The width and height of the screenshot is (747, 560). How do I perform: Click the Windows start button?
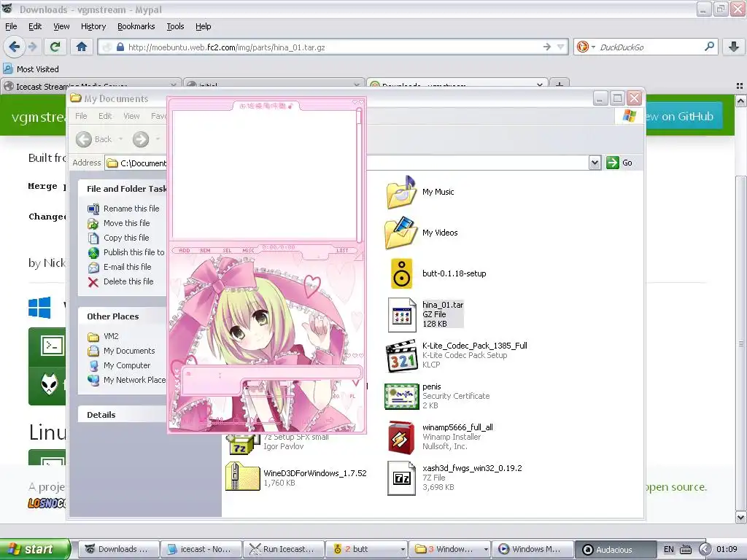[x=35, y=549]
